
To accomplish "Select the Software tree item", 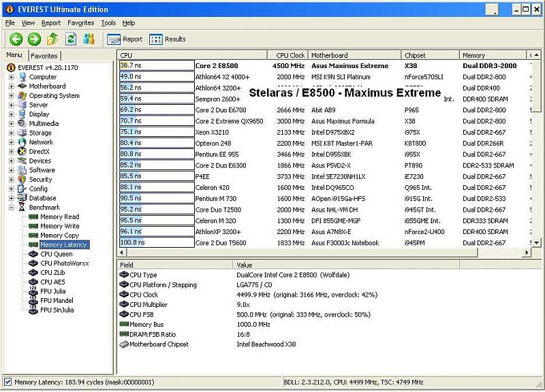I will pyautogui.click(x=42, y=170).
